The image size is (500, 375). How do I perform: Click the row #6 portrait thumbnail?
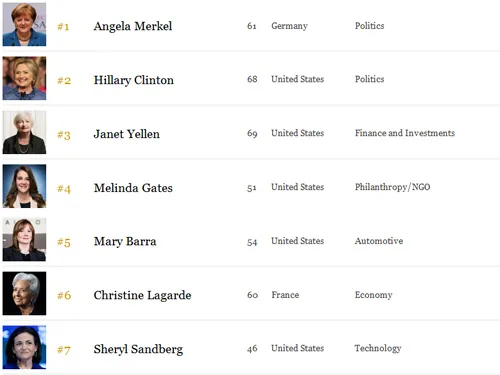[x=24, y=293]
